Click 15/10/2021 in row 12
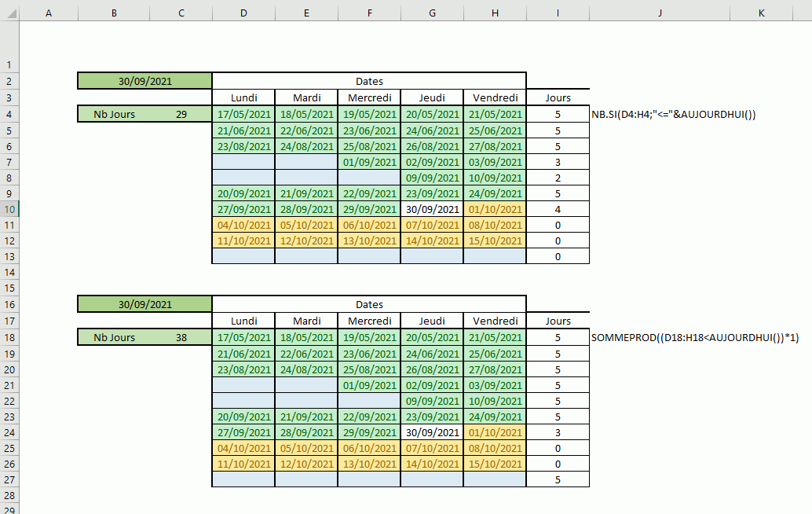This screenshot has height=514, width=812. click(x=495, y=240)
